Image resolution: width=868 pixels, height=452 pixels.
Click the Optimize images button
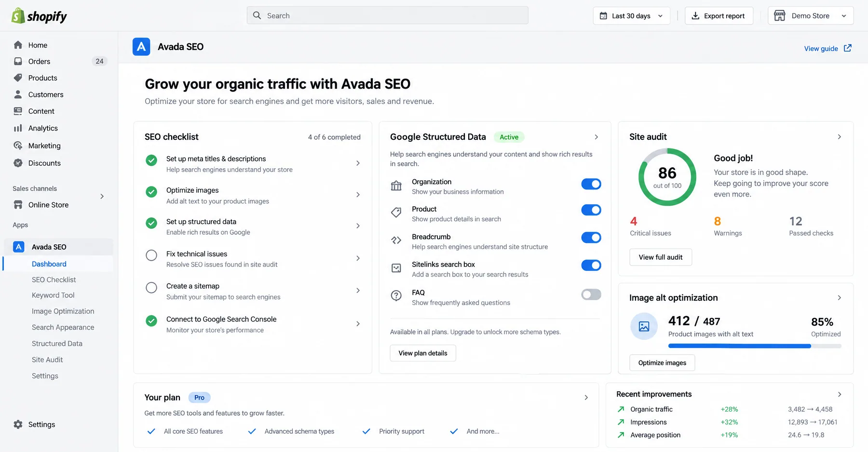click(662, 363)
